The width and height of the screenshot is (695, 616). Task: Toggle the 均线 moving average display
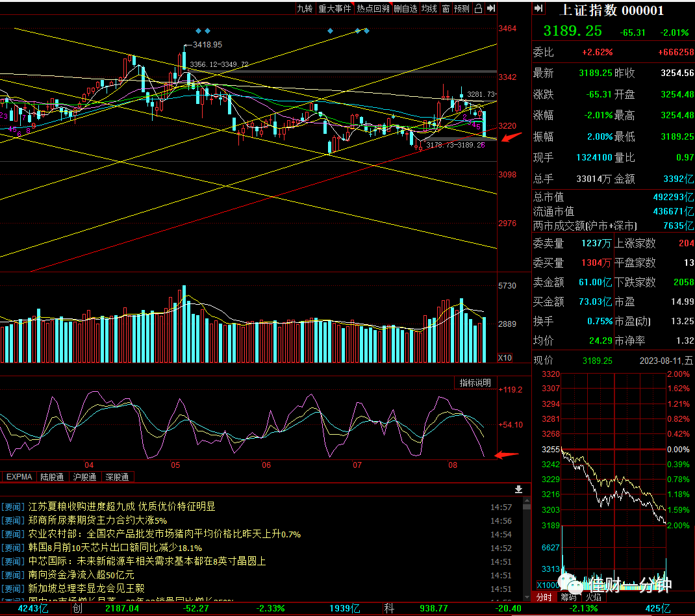429,8
